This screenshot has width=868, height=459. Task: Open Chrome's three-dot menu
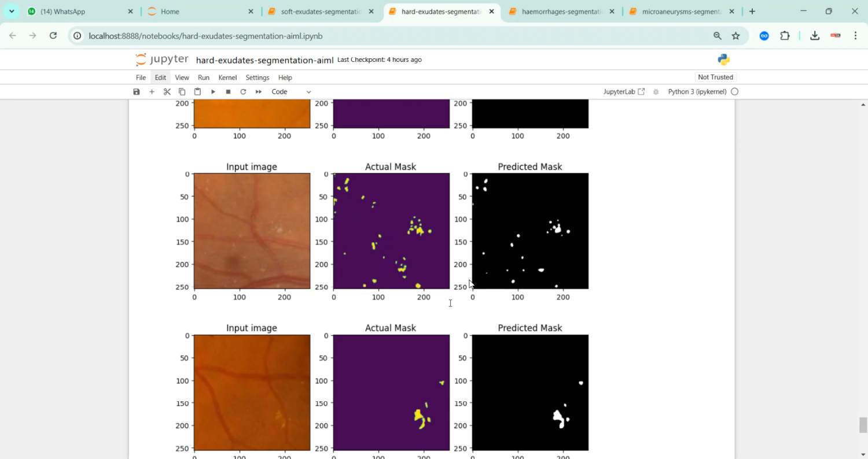tap(855, 36)
